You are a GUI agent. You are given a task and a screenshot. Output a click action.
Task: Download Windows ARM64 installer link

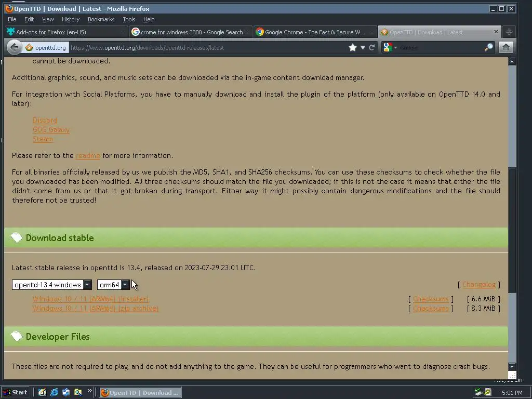coord(90,299)
